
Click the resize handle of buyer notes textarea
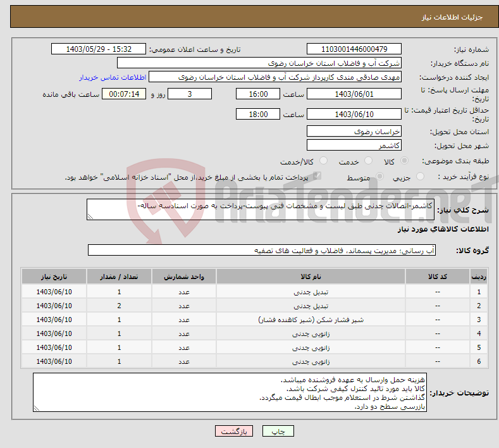click(x=37, y=408)
